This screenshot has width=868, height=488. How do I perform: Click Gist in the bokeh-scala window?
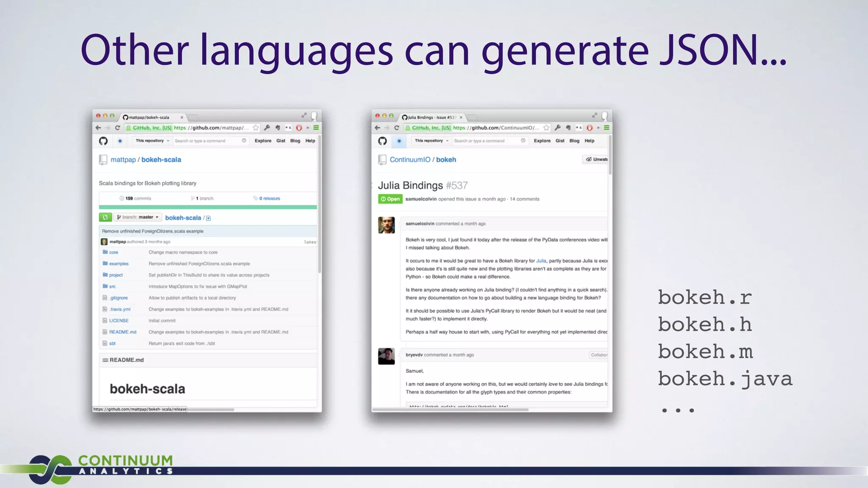[281, 141]
